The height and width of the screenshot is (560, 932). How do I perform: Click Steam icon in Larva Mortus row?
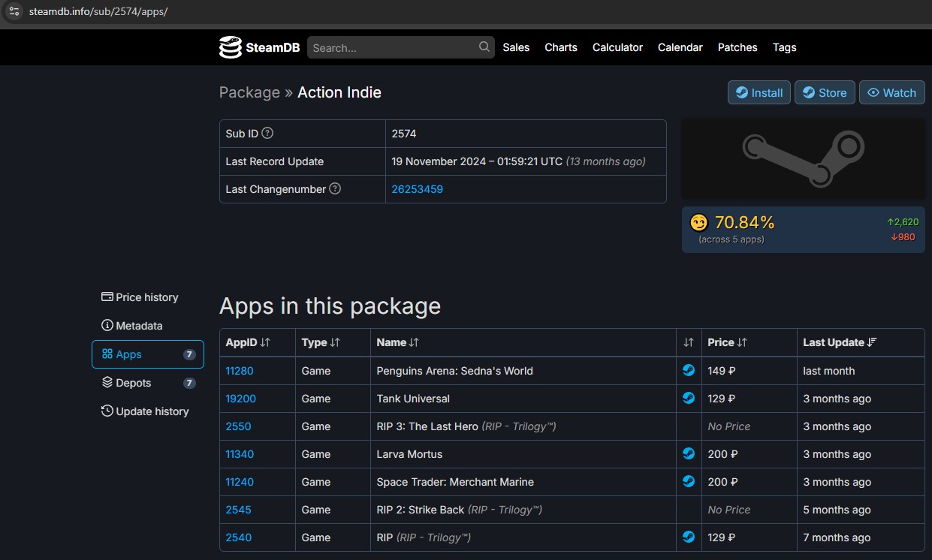[x=688, y=454]
